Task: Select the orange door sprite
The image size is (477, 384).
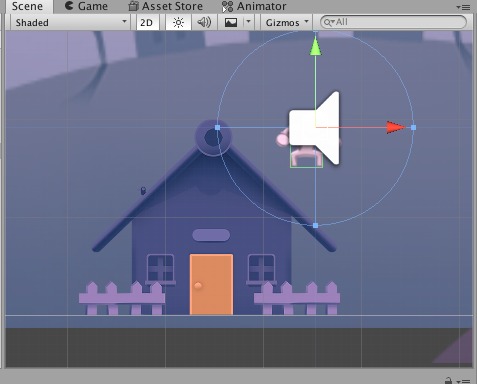Action: [x=211, y=284]
